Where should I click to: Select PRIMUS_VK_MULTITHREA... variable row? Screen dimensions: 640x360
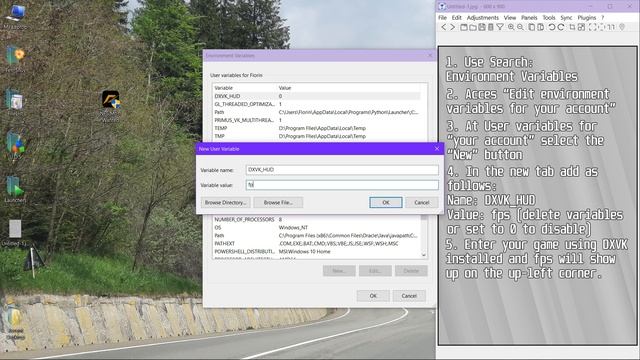point(317,120)
